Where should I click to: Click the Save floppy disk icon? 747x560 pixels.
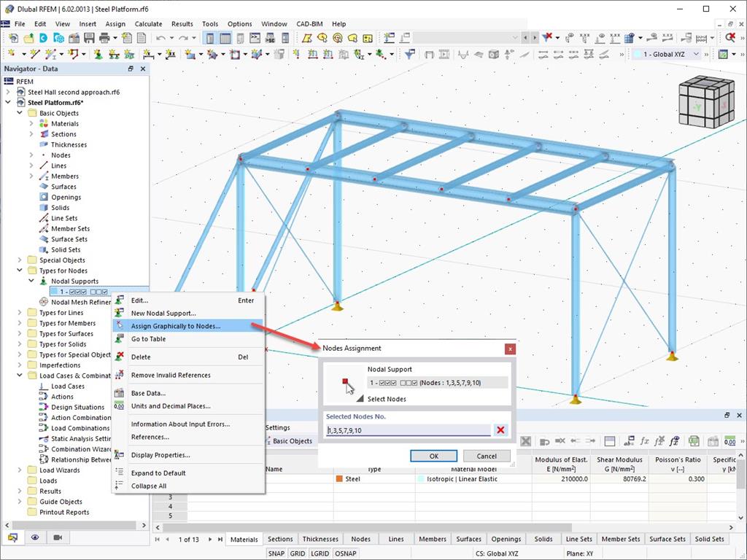[89, 38]
